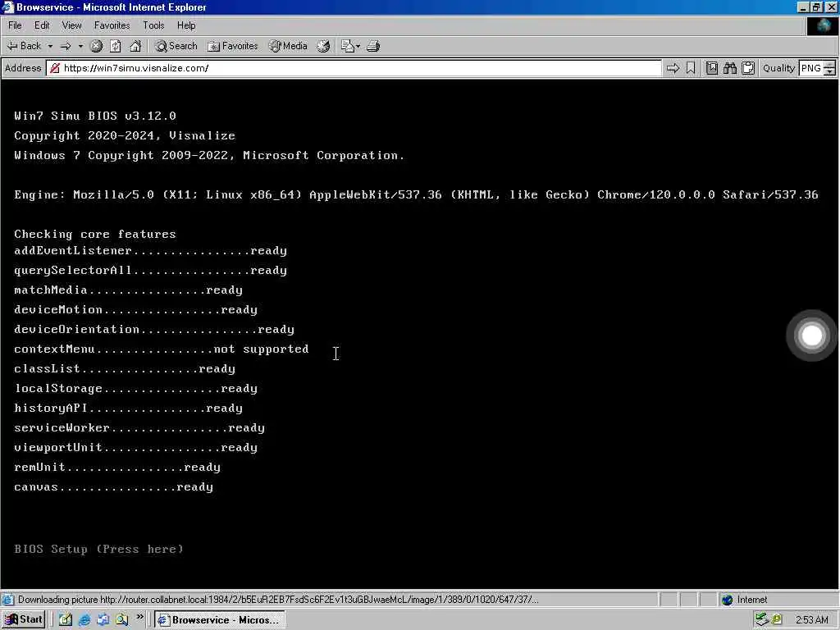
Task: Open the View menu
Action: point(72,25)
